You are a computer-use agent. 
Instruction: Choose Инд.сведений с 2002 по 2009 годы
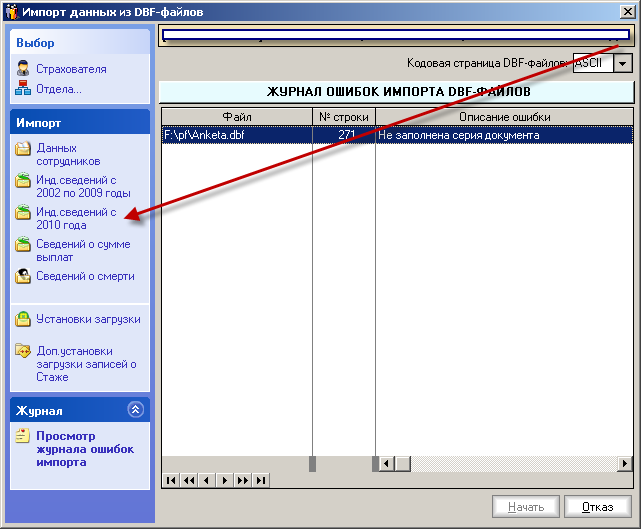click(83, 186)
